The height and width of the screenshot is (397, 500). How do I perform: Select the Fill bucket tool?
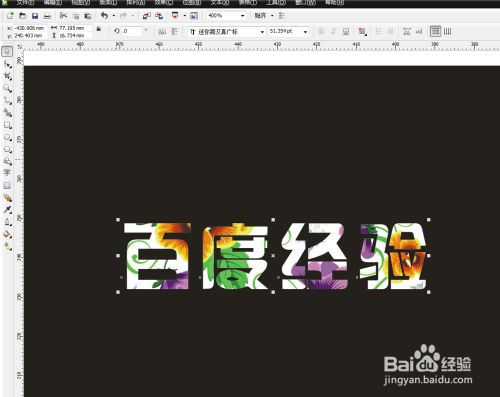[7, 234]
